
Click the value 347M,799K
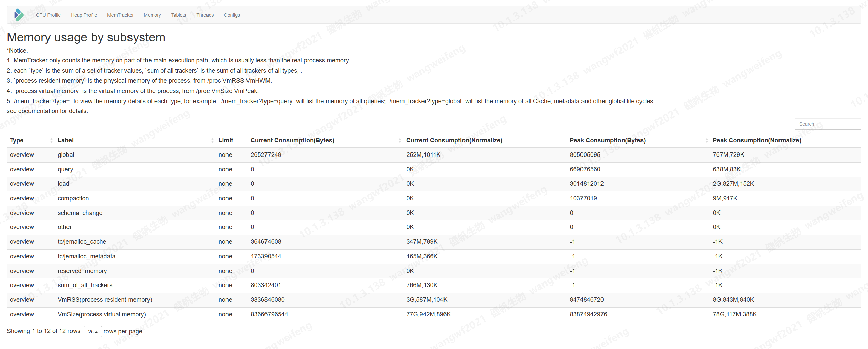(422, 242)
